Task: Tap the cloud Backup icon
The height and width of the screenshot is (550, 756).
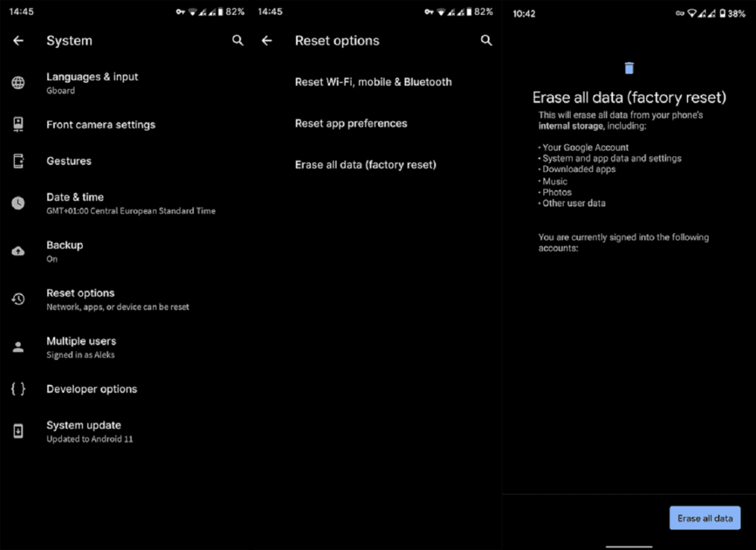Action: 18,251
